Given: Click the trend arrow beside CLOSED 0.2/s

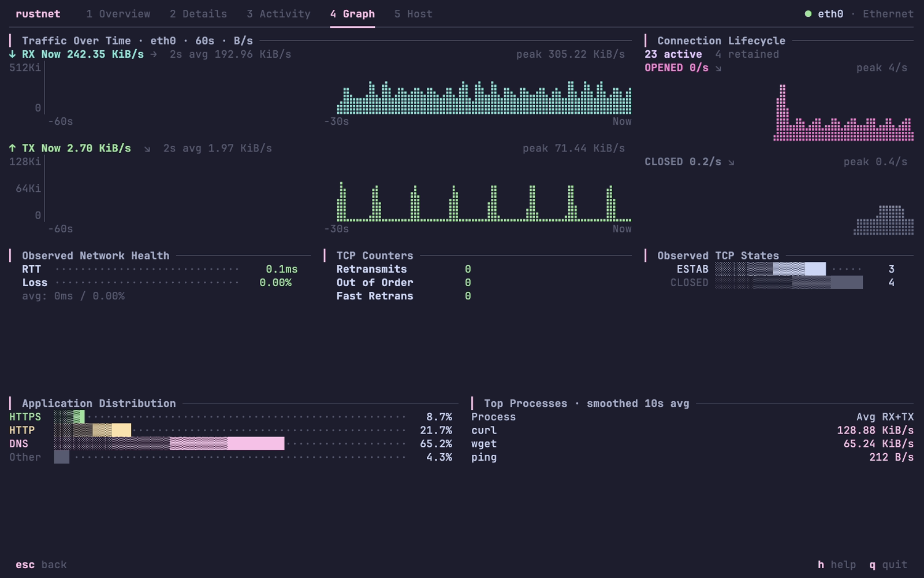Looking at the screenshot, I should pos(731,162).
